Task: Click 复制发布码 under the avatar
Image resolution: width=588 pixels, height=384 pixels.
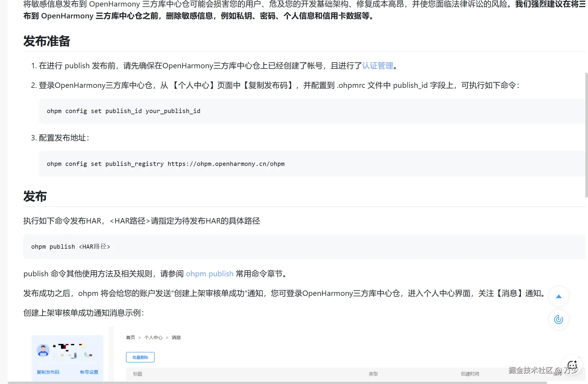Action: coord(48,372)
